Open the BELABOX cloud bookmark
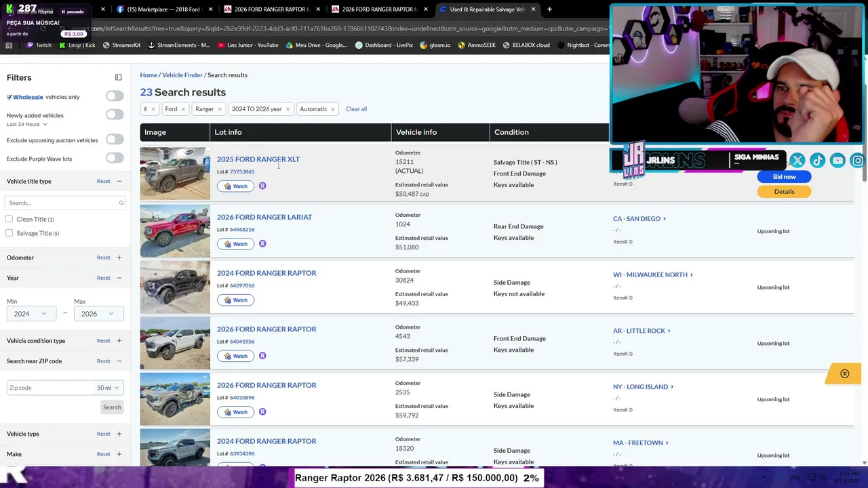This screenshot has height=488, width=868. [x=526, y=45]
